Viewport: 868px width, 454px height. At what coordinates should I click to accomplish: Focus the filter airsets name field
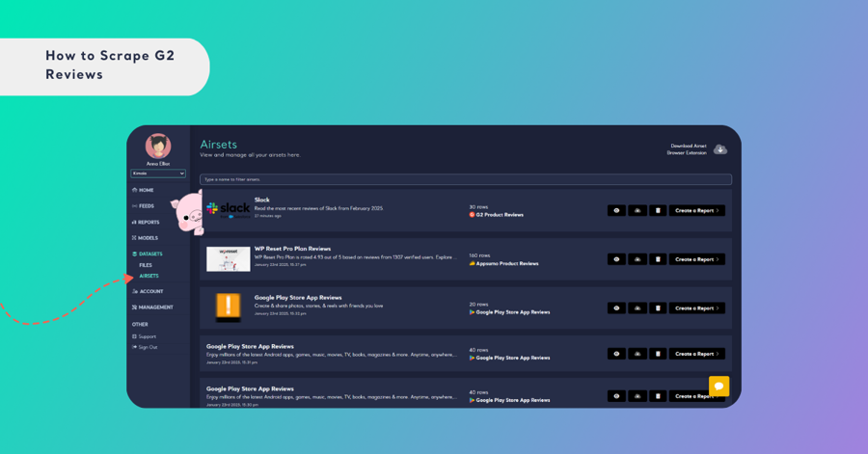466,179
